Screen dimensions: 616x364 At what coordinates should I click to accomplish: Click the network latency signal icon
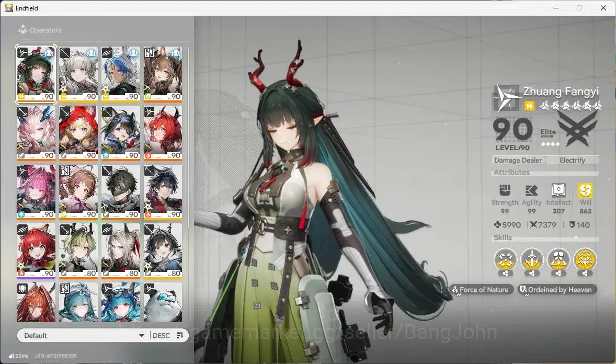[x=11, y=356]
